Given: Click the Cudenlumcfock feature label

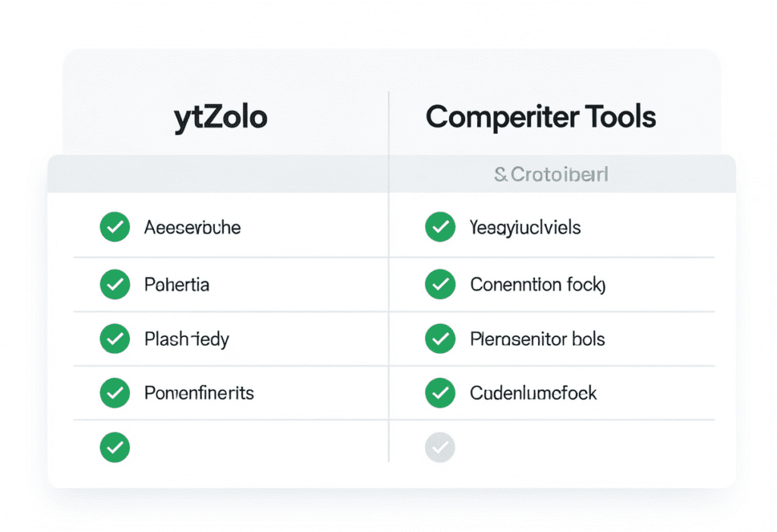Looking at the screenshot, I should coord(533,392).
